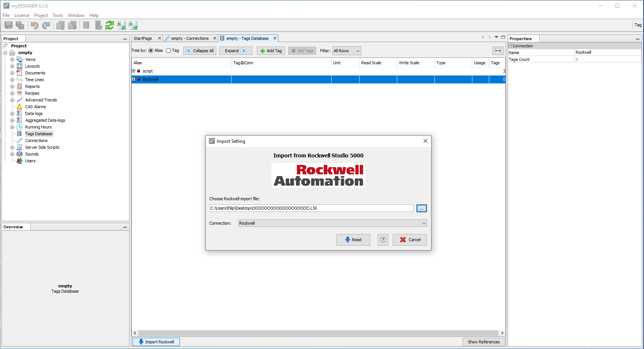Click the Read Scale column header

(378, 63)
